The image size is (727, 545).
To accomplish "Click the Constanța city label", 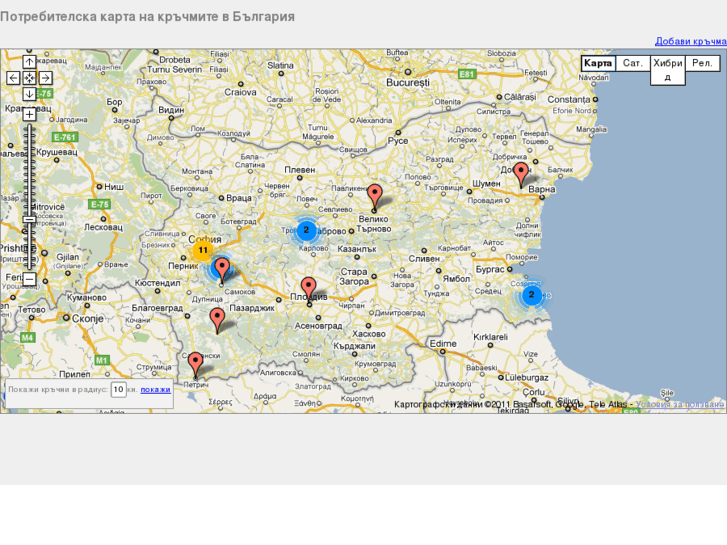I will [569, 100].
